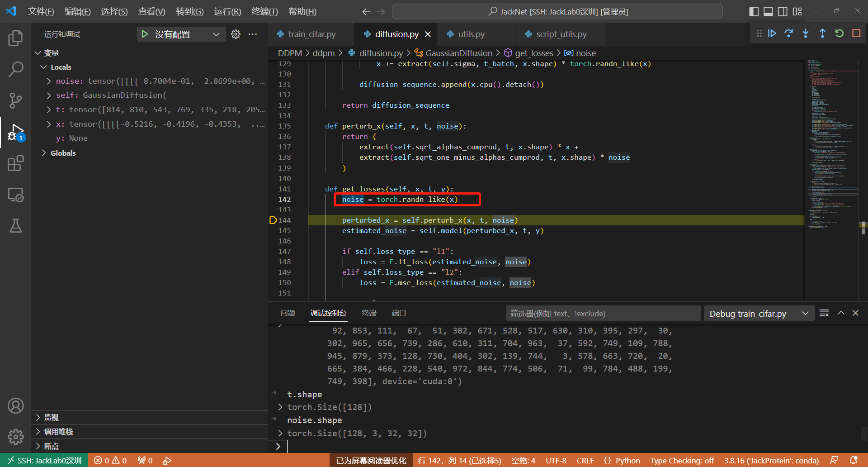Step out of current function
This screenshot has height=467, width=868.
click(x=822, y=33)
